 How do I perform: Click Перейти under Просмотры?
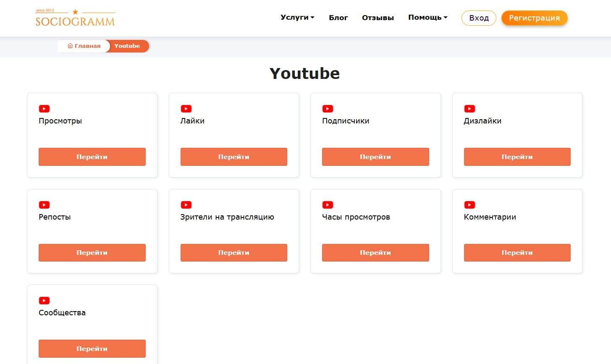pyautogui.click(x=92, y=157)
